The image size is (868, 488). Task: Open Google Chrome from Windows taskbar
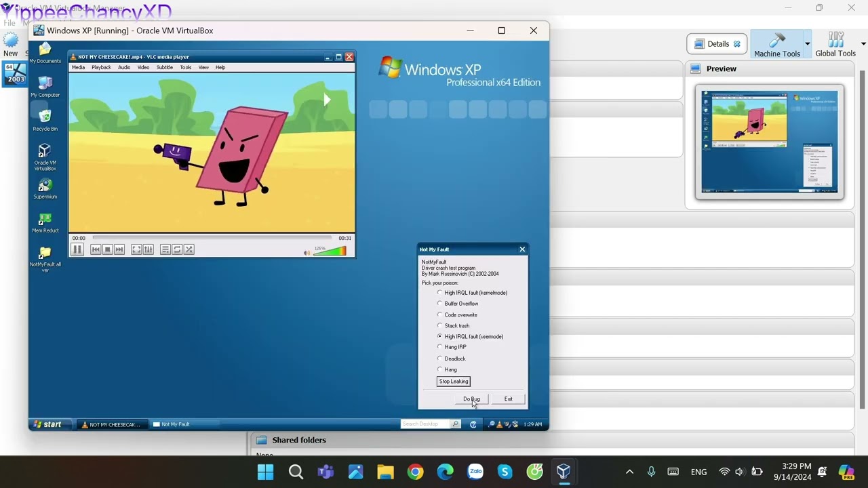point(415,472)
